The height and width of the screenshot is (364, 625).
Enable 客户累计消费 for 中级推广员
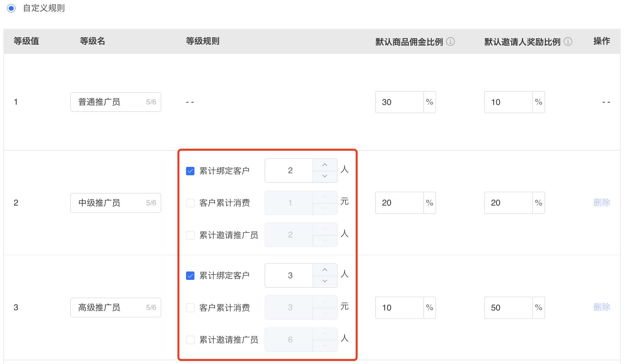[190, 203]
